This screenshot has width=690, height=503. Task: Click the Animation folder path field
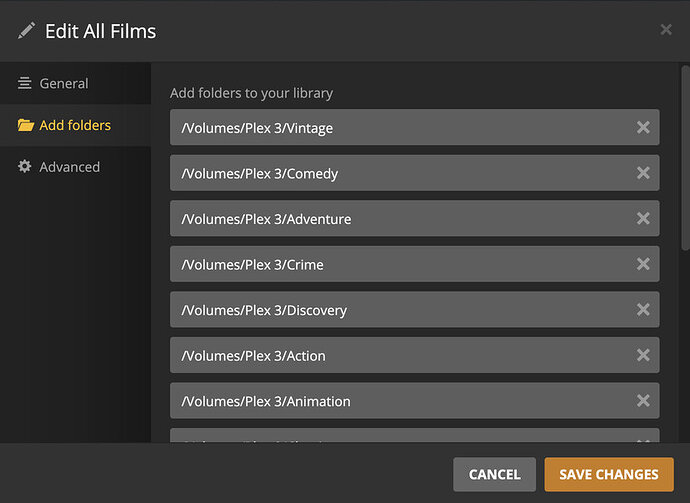(400, 401)
